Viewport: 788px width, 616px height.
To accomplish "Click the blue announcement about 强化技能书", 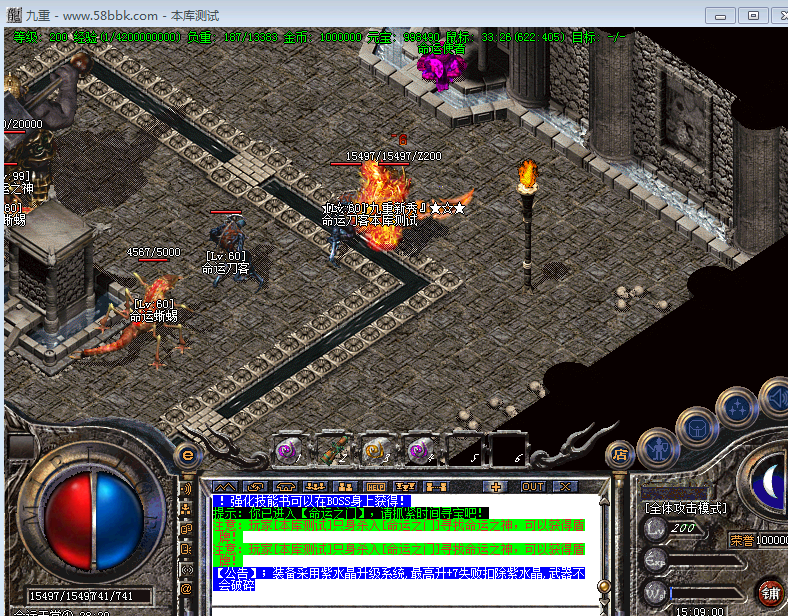I will [x=312, y=501].
